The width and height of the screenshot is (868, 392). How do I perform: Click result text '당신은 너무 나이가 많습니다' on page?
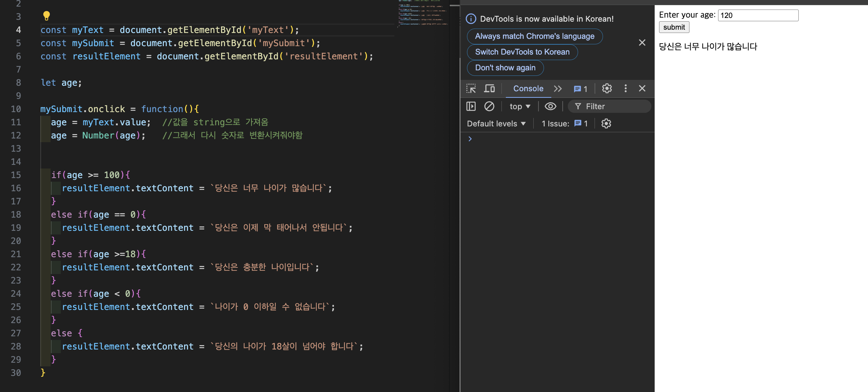click(708, 47)
